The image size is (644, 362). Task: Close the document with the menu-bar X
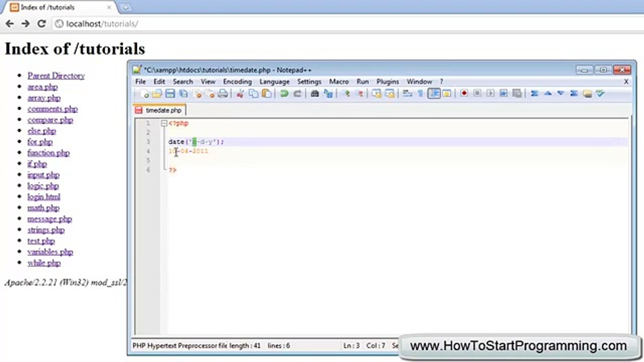(626, 81)
